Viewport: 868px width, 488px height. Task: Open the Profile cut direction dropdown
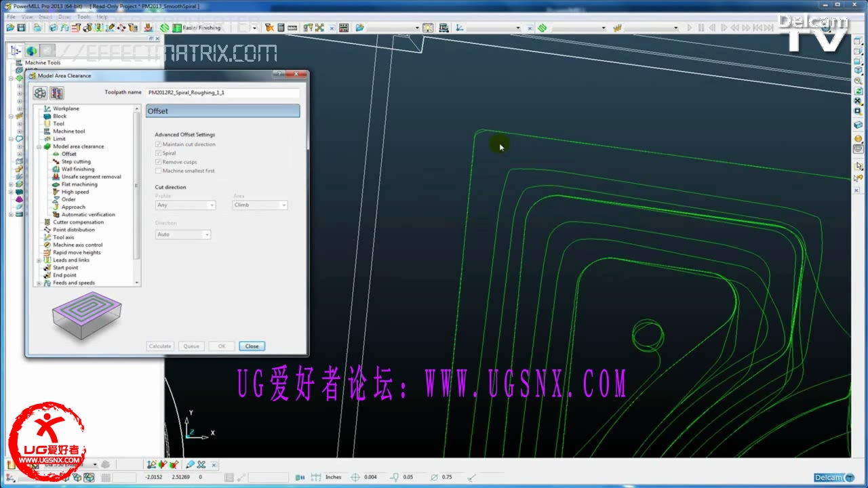coord(185,205)
